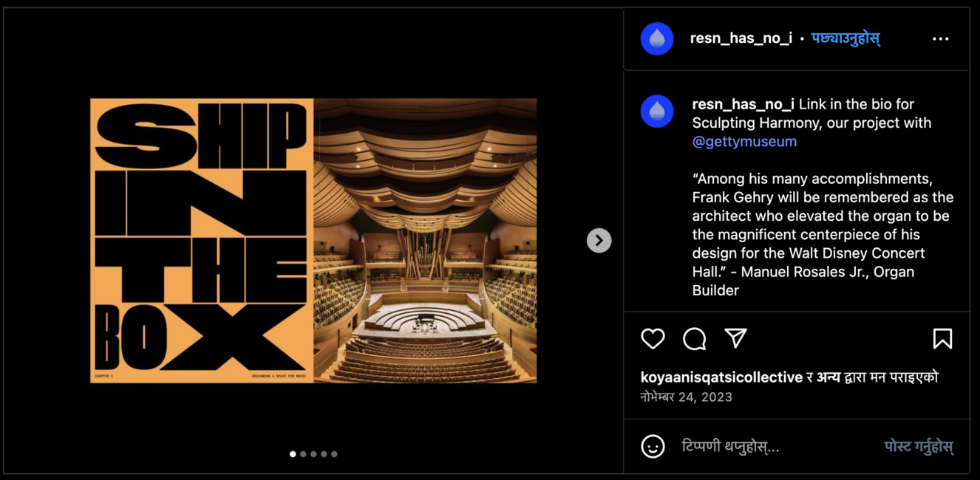This screenshot has height=480, width=980.
Task: Open the three-dots more options menu
Action: 940,39
